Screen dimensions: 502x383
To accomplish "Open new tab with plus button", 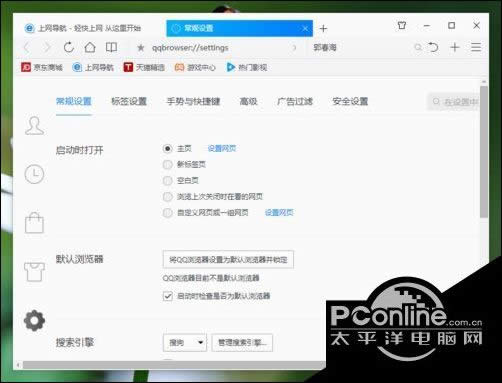I will (323, 29).
